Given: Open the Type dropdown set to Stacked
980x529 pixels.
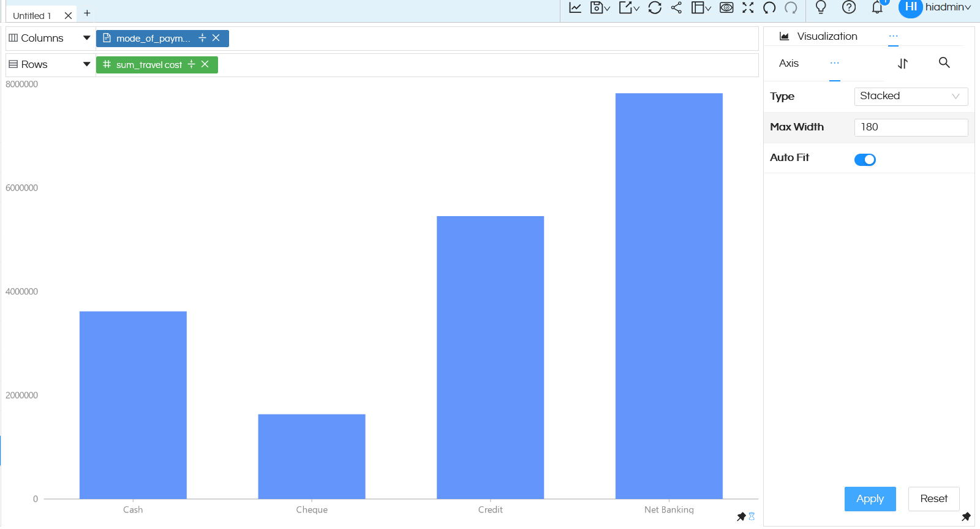Looking at the screenshot, I should pyautogui.click(x=911, y=96).
